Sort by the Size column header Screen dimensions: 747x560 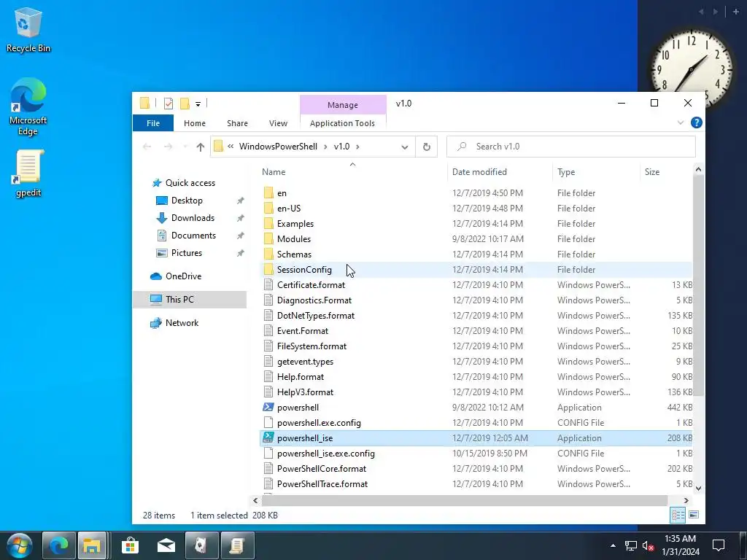(x=665, y=172)
